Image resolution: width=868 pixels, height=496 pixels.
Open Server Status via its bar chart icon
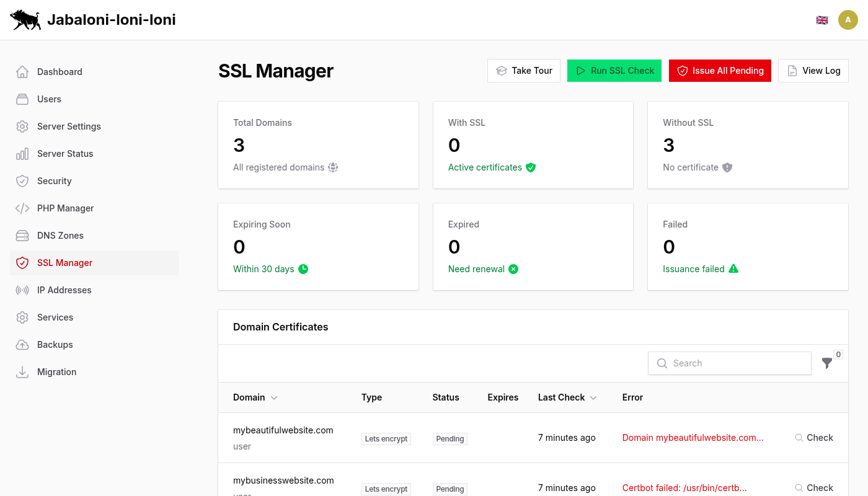(22, 153)
